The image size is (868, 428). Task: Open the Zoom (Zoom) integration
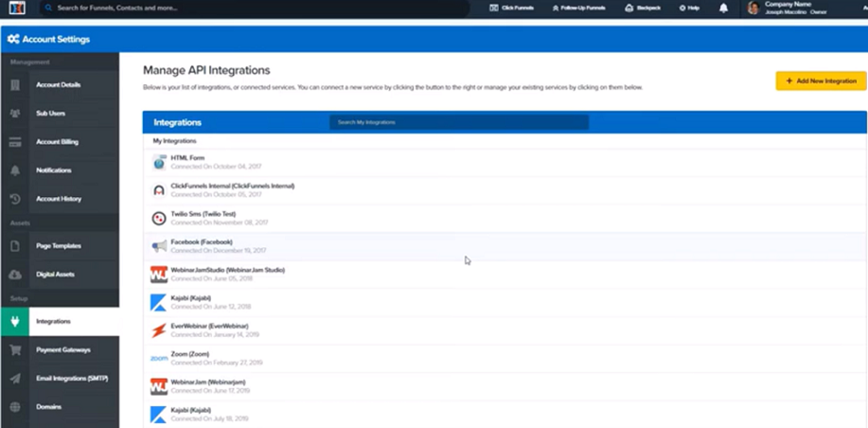pos(505,358)
